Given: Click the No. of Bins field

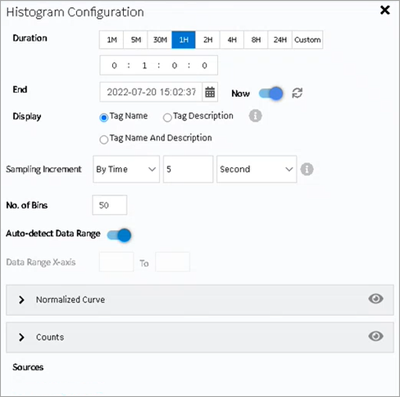Looking at the screenshot, I should [x=110, y=205].
